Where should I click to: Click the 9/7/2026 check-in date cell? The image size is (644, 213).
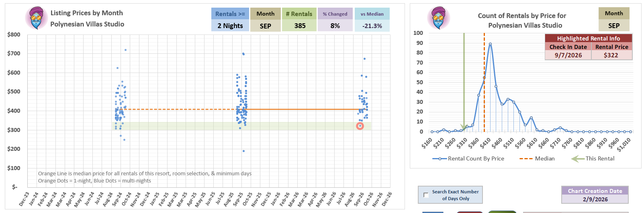(x=568, y=55)
